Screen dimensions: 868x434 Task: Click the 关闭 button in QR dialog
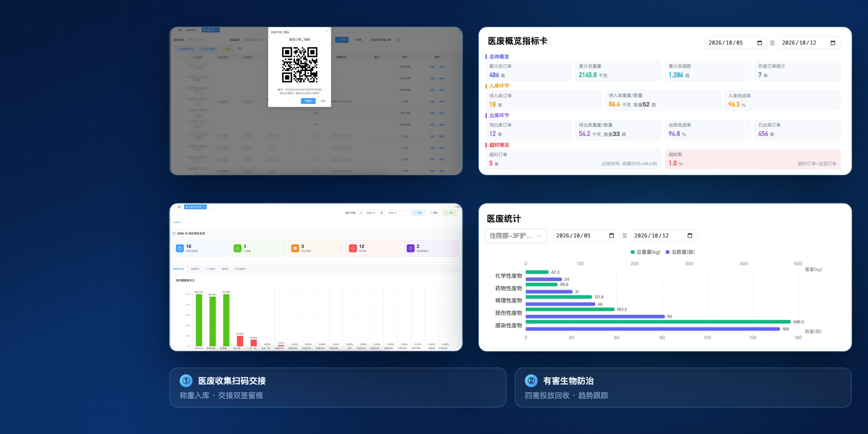[323, 101]
